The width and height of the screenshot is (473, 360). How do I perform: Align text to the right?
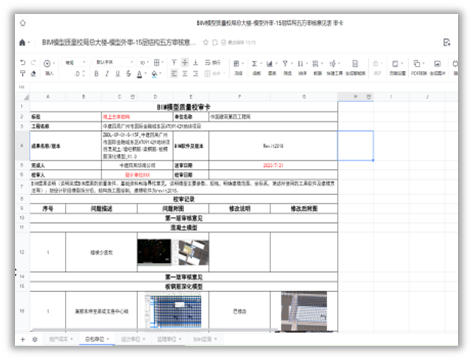coord(196,74)
